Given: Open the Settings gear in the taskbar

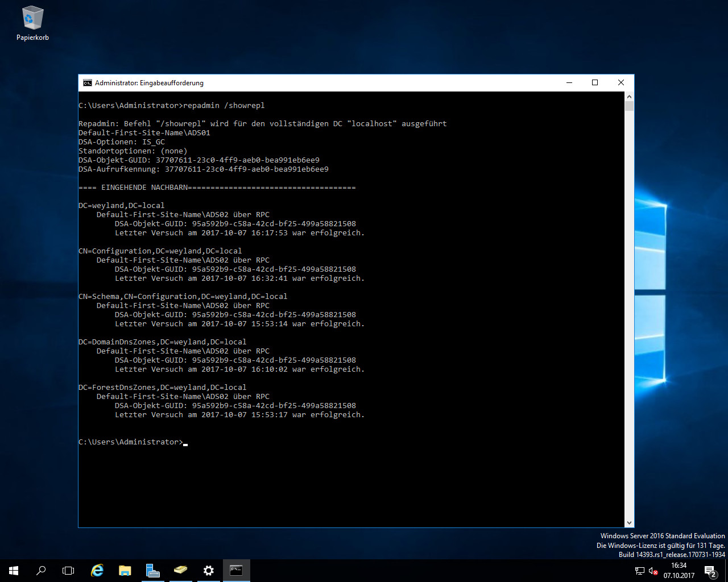Looking at the screenshot, I should (x=208, y=571).
